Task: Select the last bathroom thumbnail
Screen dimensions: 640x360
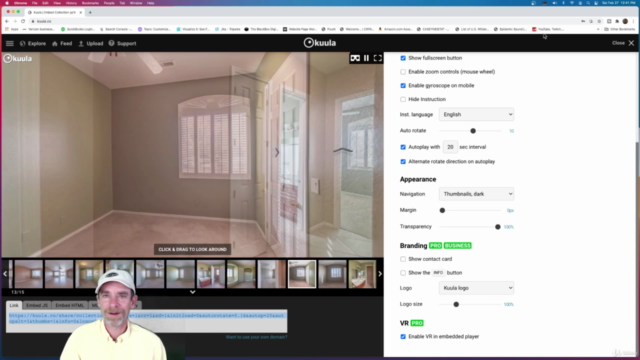Action: pyautogui.click(x=362, y=274)
